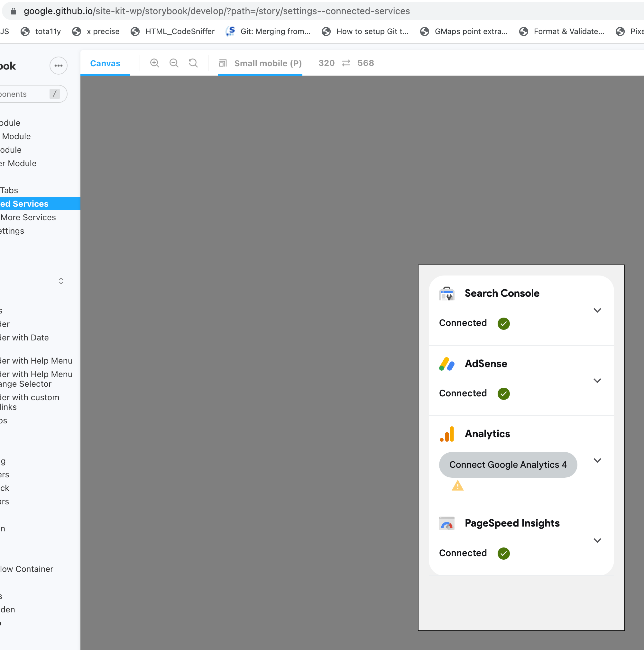Click the AdSense logo icon

pos(446,364)
